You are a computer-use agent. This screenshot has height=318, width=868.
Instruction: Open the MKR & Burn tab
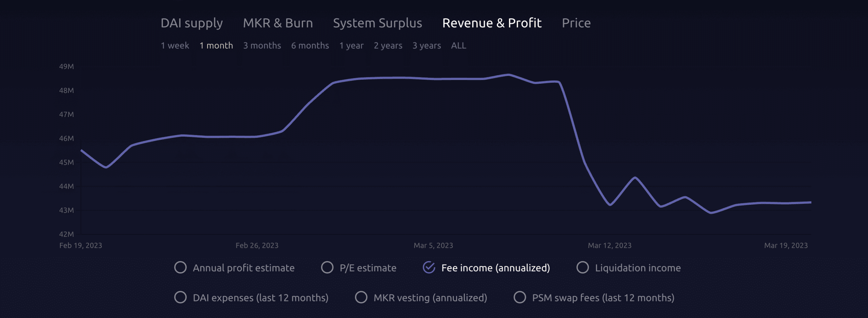(x=278, y=23)
